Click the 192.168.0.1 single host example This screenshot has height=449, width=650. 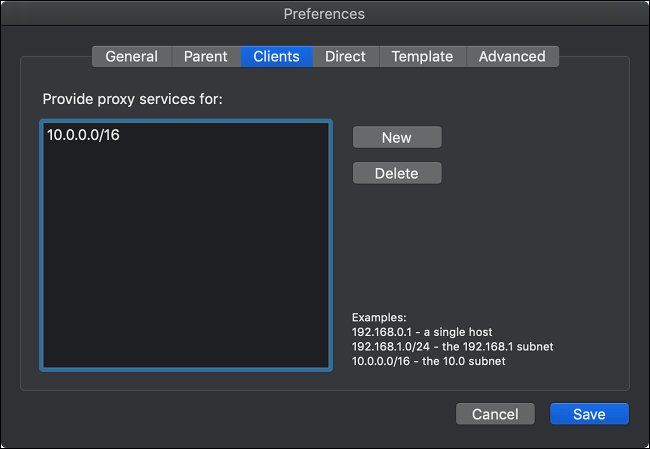click(422, 331)
